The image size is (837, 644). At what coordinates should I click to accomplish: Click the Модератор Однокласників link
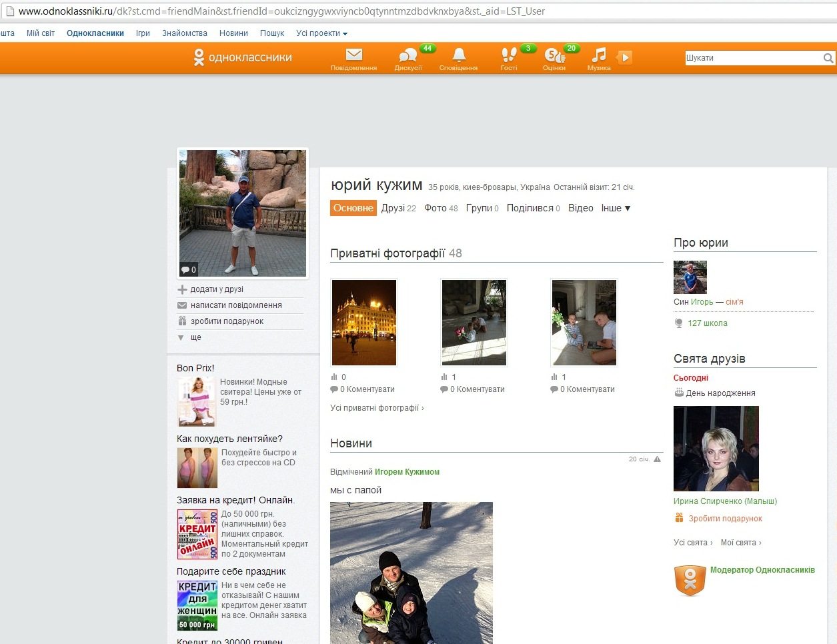[x=762, y=570]
